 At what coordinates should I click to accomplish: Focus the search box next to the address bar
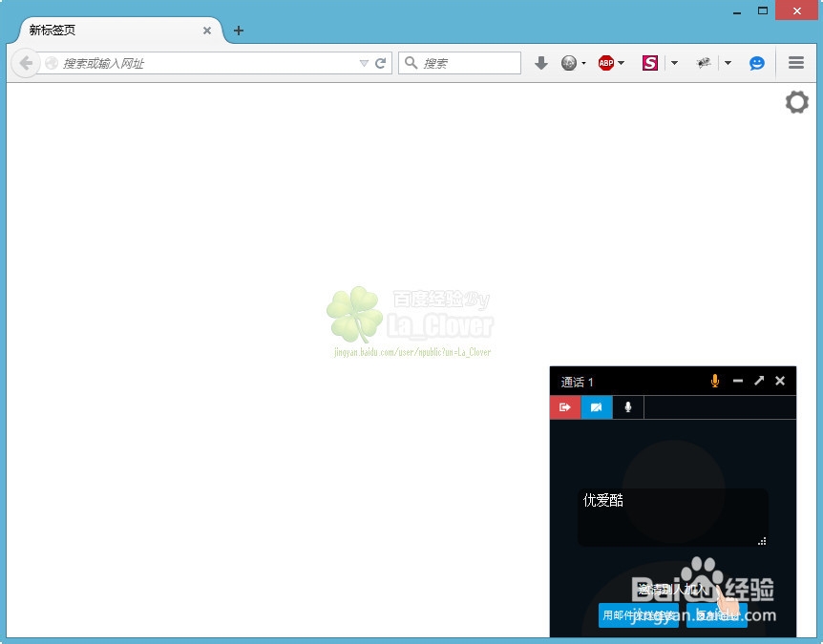[460, 64]
